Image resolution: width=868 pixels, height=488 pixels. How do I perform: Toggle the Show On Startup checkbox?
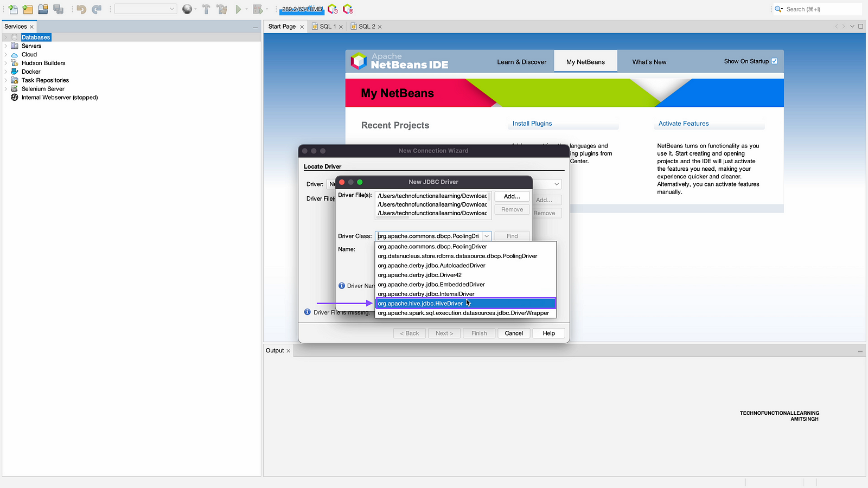(774, 61)
